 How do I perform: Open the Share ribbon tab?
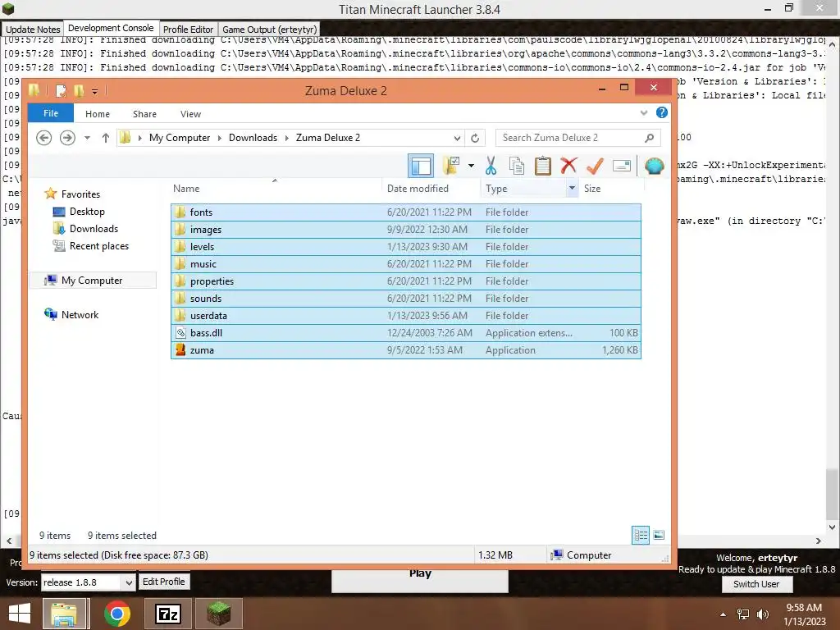[144, 113]
